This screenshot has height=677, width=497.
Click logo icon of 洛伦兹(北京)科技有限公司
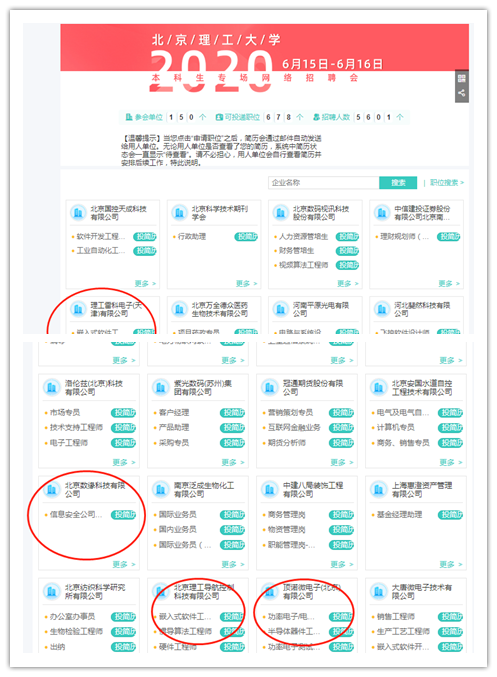coord(52,387)
